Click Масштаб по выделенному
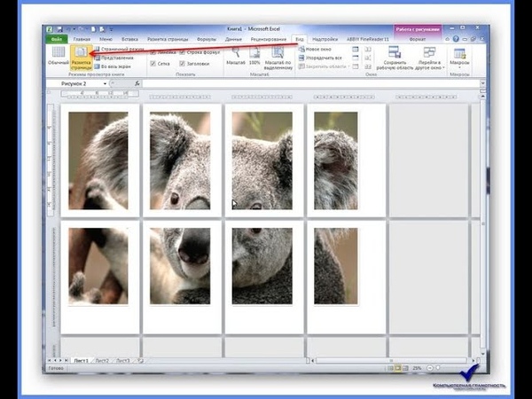This screenshot has height=399, width=532. click(278, 59)
